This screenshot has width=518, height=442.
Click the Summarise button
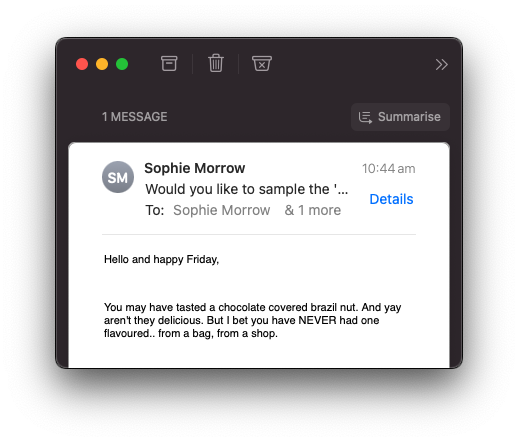pos(400,117)
